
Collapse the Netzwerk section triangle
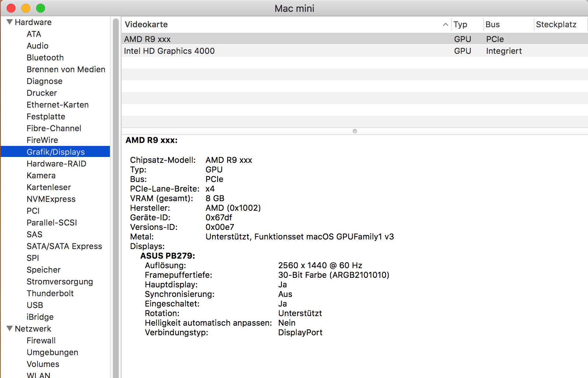(x=10, y=329)
